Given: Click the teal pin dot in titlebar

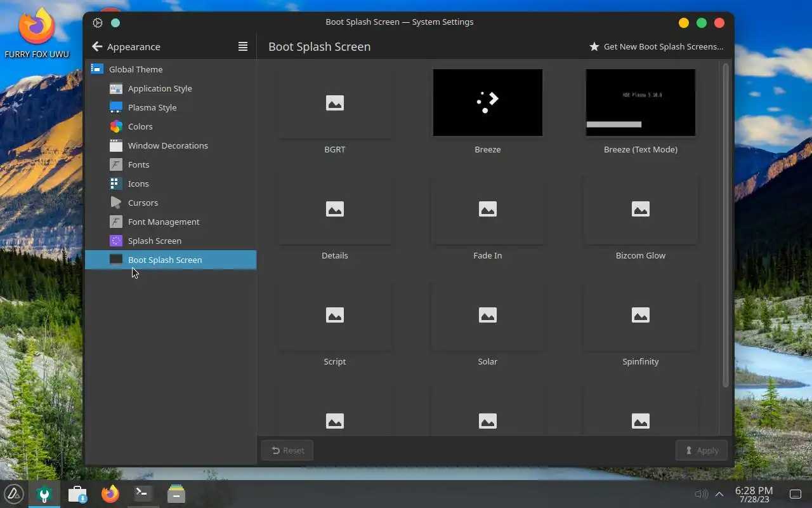Looking at the screenshot, I should tap(115, 23).
